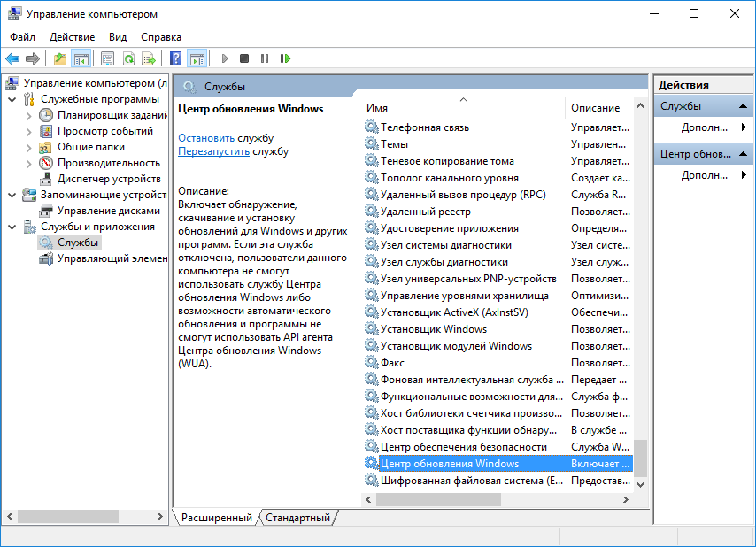Expand the Планировщик заданий node

(x=29, y=116)
